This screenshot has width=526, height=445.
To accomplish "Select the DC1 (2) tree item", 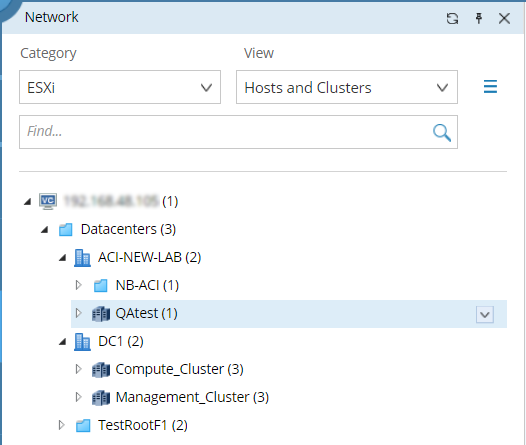I will click(x=121, y=341).
